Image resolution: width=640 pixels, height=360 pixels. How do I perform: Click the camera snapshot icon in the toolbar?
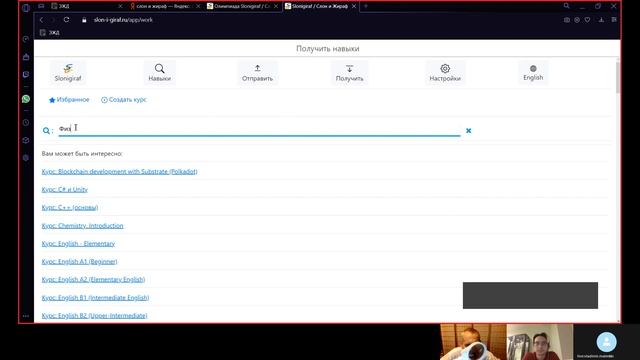567,20
